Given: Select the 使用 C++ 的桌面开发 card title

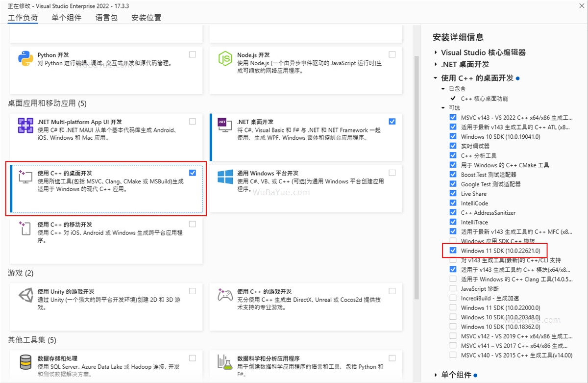Looking at the screenshot, I should point(65,173).
